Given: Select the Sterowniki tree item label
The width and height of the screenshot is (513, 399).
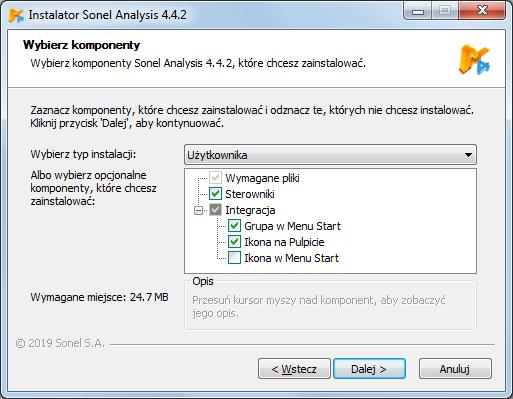Looking at the screenshot, I should coord(250,194).
